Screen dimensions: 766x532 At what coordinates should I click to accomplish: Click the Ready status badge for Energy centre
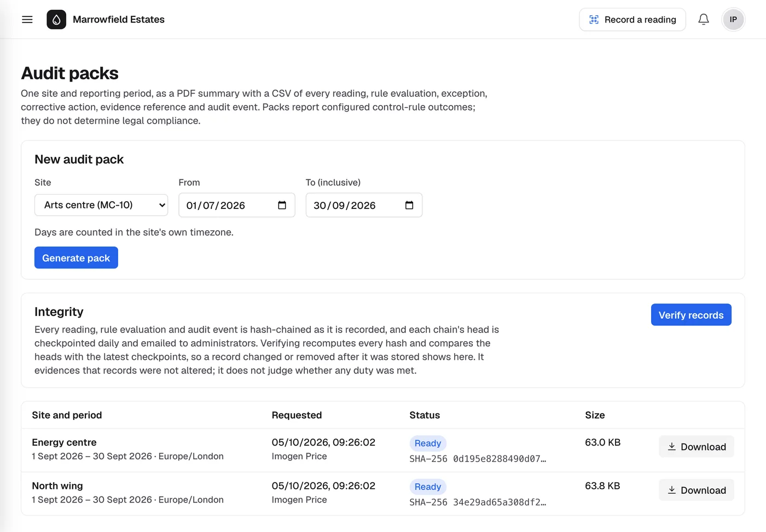[428, 443]
